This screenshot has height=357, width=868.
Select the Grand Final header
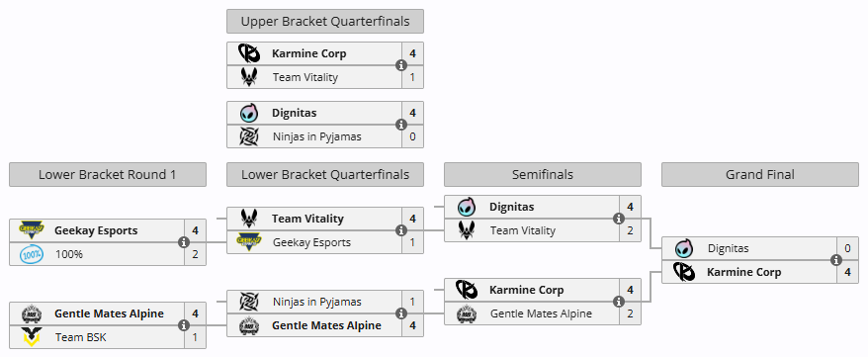point(760,175)
